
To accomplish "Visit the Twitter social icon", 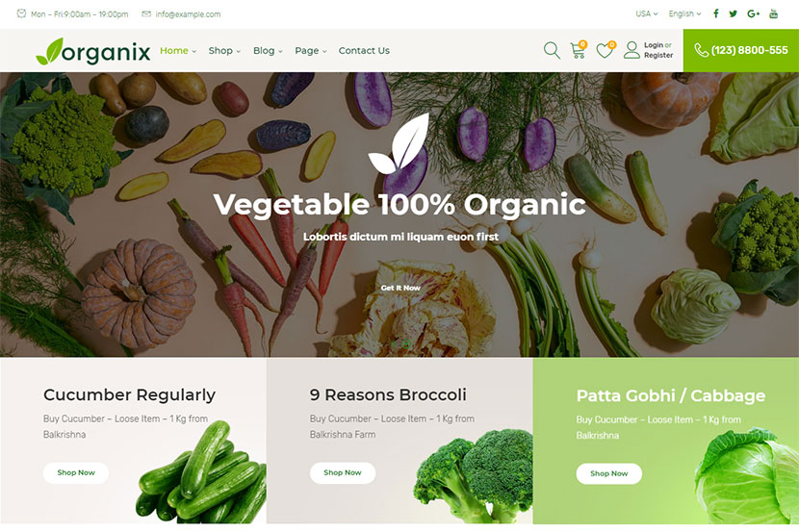I will (x=734, y=13).
